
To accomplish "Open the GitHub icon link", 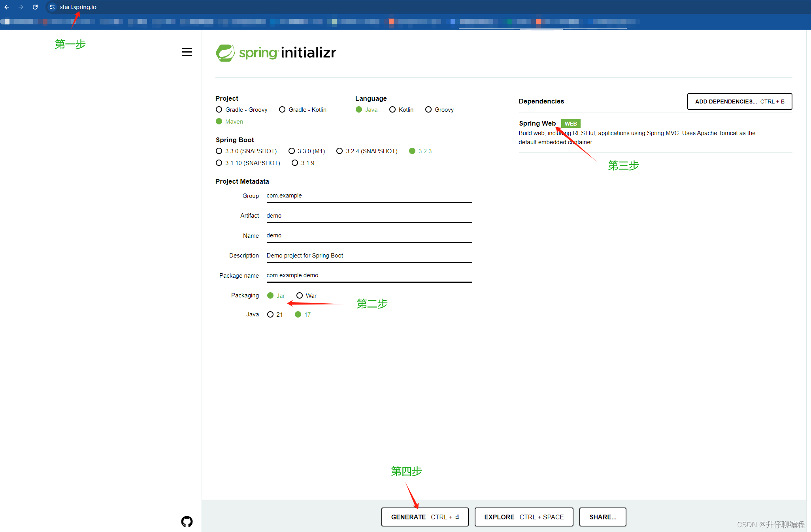I will pyautogui.click(x=187, y=522).
